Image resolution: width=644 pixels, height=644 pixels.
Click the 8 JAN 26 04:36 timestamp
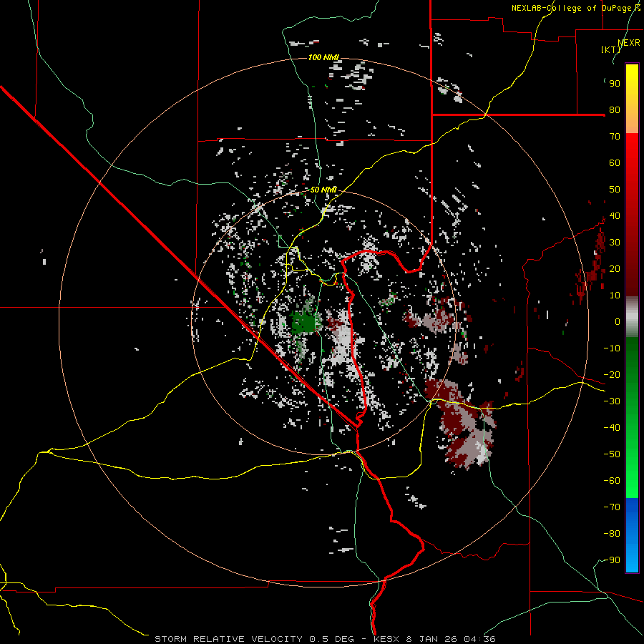(x=451, y=639)
